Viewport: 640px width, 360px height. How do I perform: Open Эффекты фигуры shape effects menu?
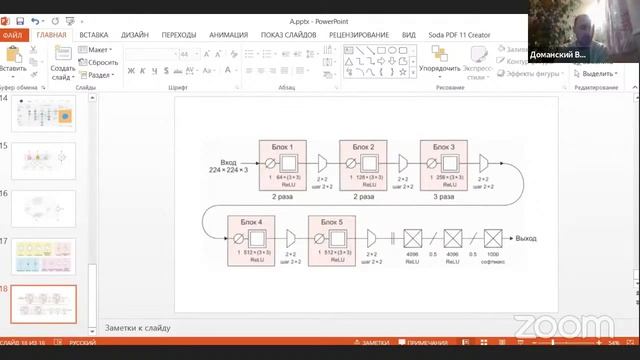click(x=531, y=74)
